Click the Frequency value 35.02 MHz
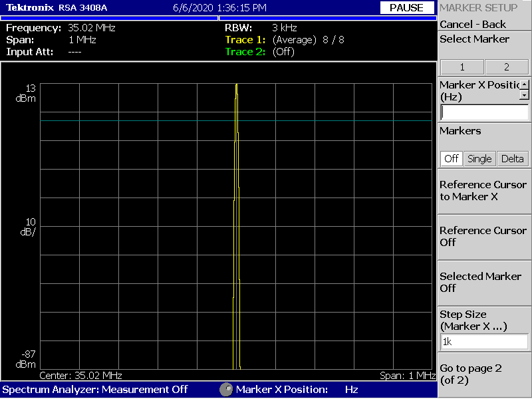Viewport: 532px width, 399px height. point(92,28)
